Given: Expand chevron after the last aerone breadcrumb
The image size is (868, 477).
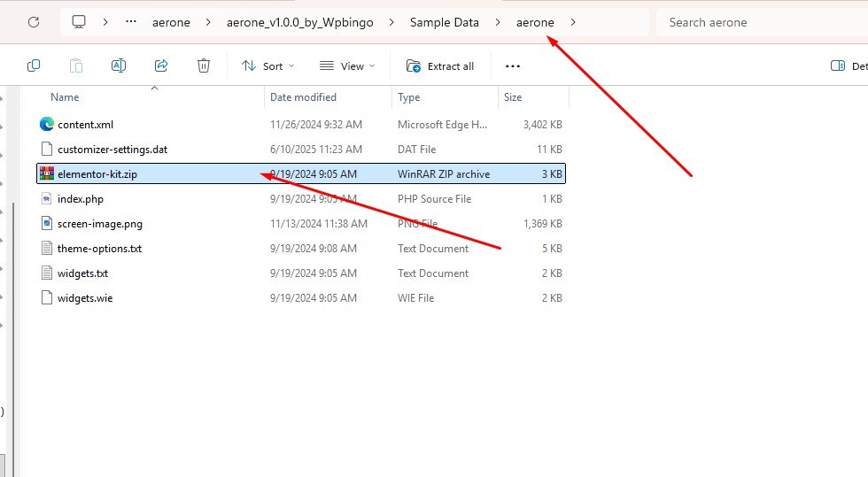Looking at the screenshot, I should click(x=573, y=22).
